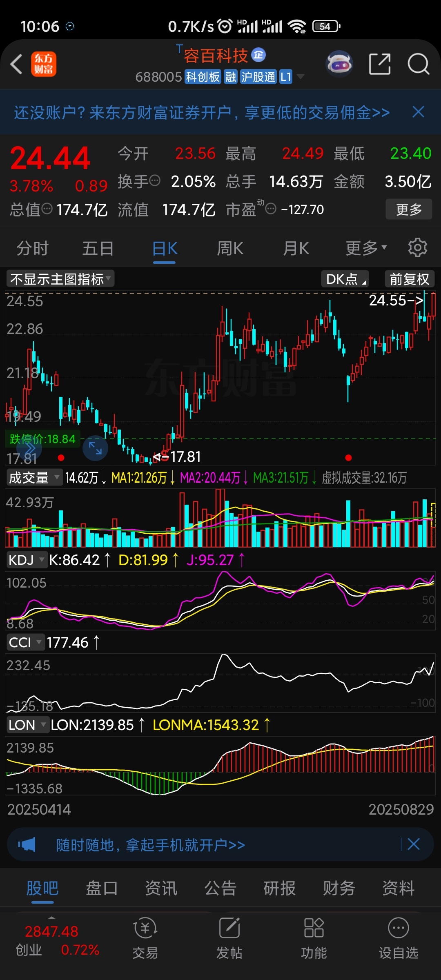Tap the 虚拟成交量:32.16万 label
Viewport: 441px width, 980px height.
coord(364,478)
